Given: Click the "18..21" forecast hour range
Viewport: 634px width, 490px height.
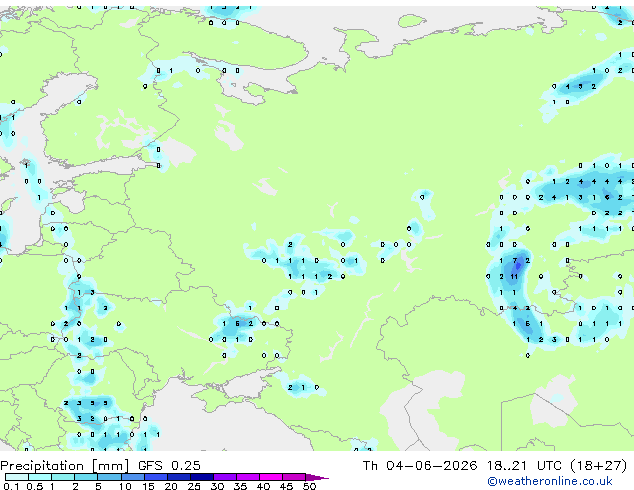Looking at the screenshot, I should pyautogui.click(x=507, y=466).
